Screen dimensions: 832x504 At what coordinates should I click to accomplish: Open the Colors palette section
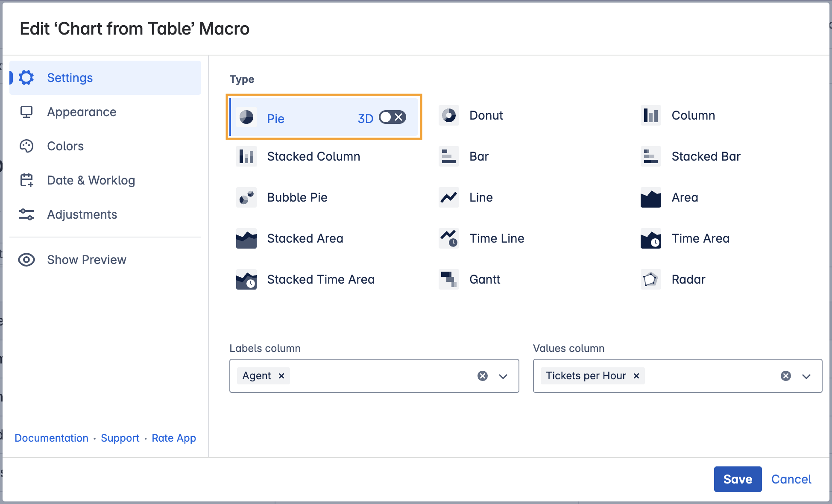(x=65, y=146)
